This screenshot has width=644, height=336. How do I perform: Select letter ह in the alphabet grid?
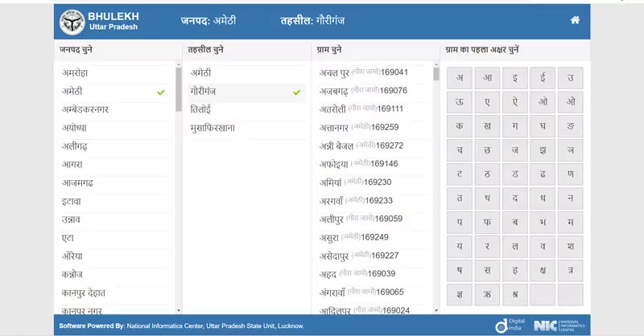(x=515, y=270)
